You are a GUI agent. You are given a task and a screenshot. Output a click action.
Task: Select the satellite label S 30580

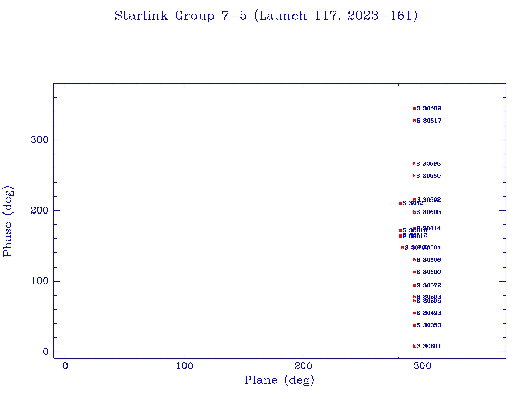tap(429, 176)
